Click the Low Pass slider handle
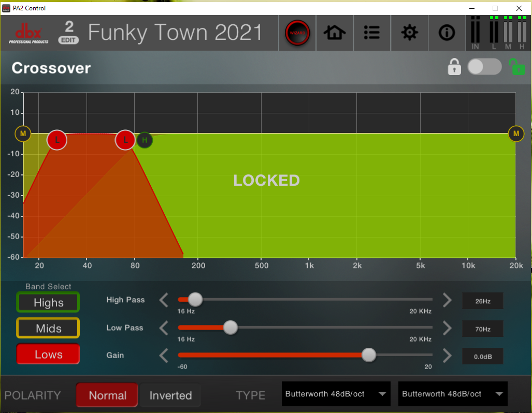This screenshot has height=413, width=532. point(230,328)
